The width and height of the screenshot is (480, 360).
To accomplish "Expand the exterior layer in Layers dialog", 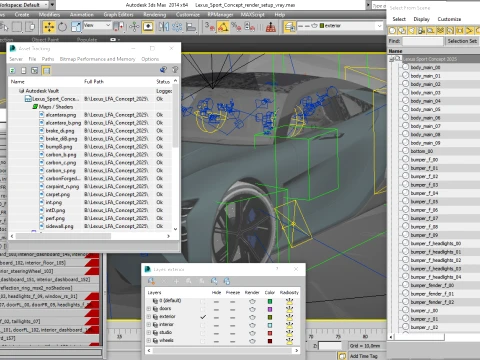I will pyautogui.click(x=148, y=317).
